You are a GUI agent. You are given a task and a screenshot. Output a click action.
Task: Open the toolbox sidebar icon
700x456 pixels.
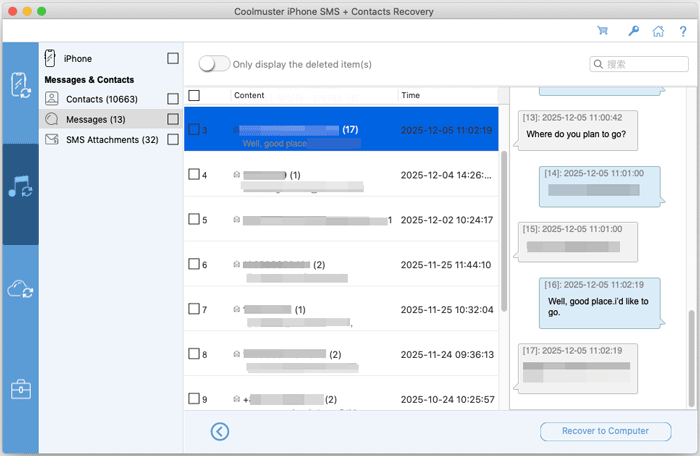pyautogui.click(x=21, y=389)
